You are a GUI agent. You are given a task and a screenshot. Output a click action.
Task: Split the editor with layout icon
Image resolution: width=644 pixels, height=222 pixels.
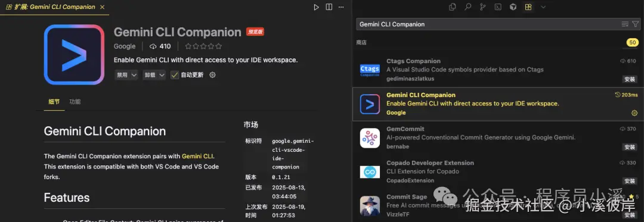[x=329, y=7]
